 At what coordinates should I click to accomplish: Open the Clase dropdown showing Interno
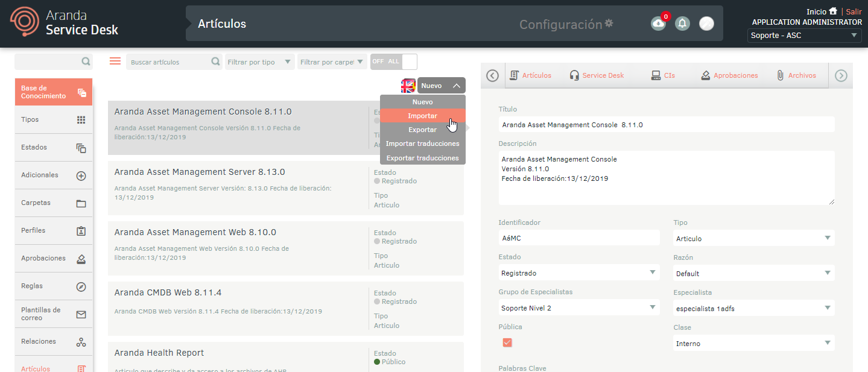point(754,343)
